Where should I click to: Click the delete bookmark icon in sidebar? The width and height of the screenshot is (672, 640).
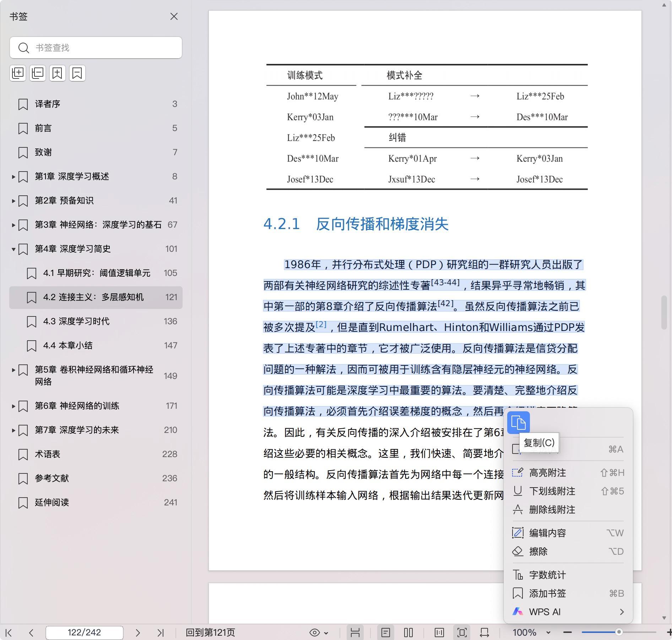pos(77,73)
